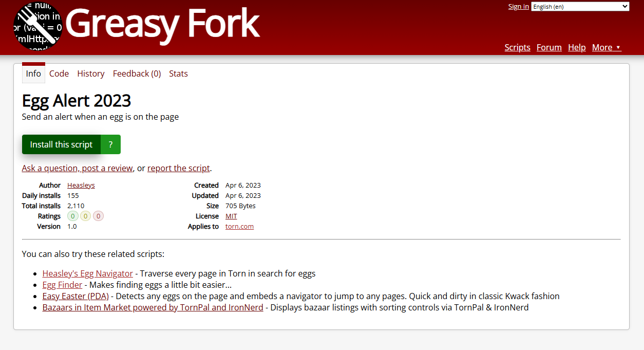Click the MIT license link
The height and width of the screenshot is (350, 644).
pyautogui.click(x=231, y=216)
